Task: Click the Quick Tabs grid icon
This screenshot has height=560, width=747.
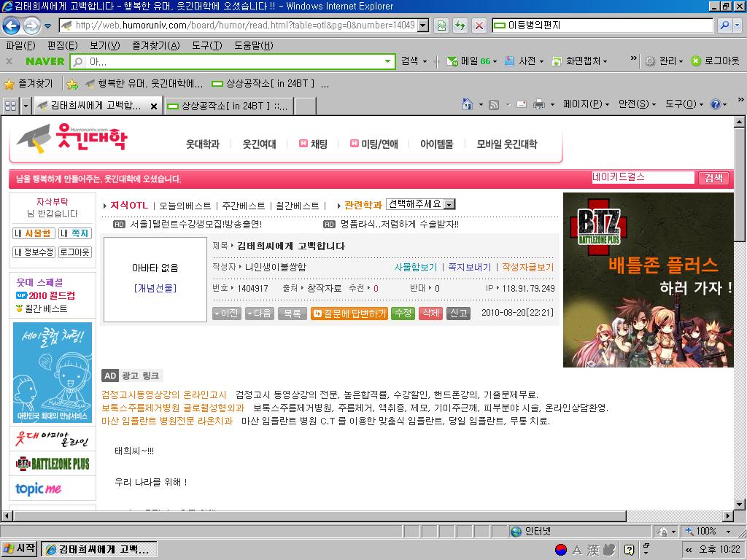Action: pyautogui.click(x=10, y=106)
